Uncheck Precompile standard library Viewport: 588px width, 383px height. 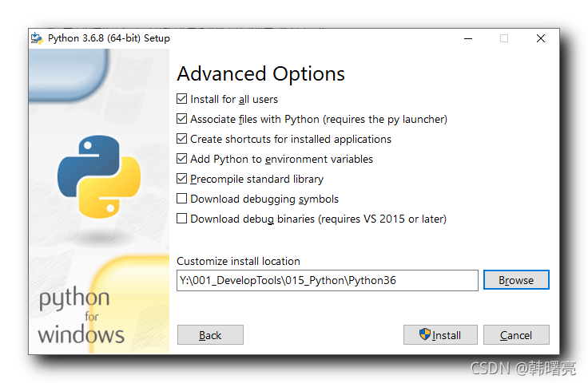pyautogui.click(x=182, y=179)
